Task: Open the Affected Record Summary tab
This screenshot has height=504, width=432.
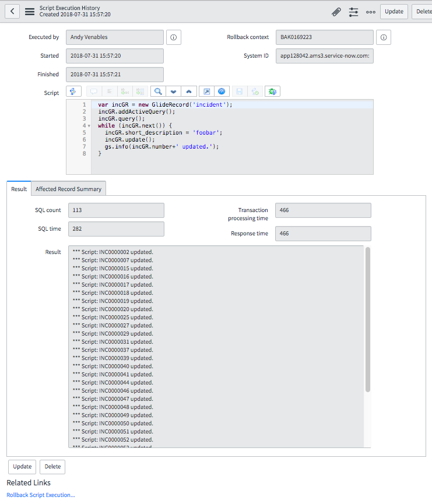Action: [69, 189]
